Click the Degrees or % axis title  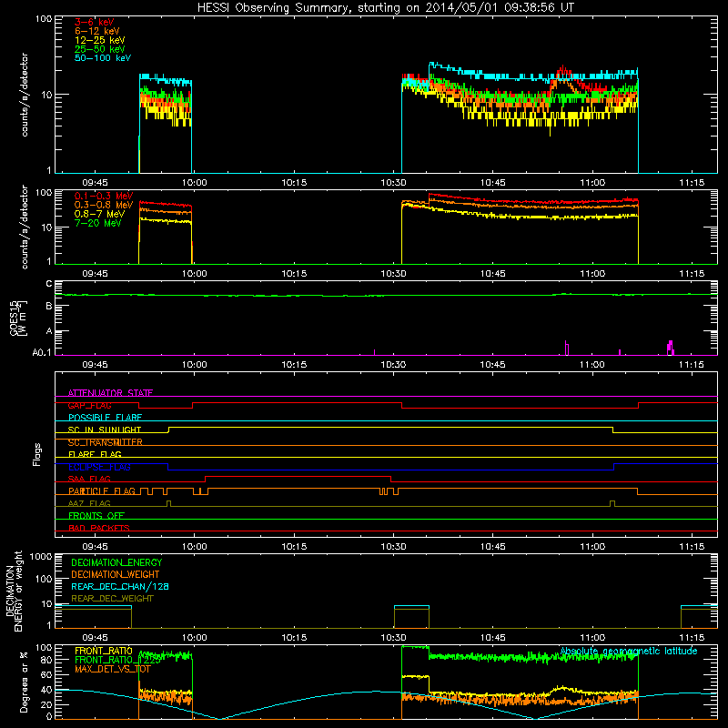pos(24,682)
